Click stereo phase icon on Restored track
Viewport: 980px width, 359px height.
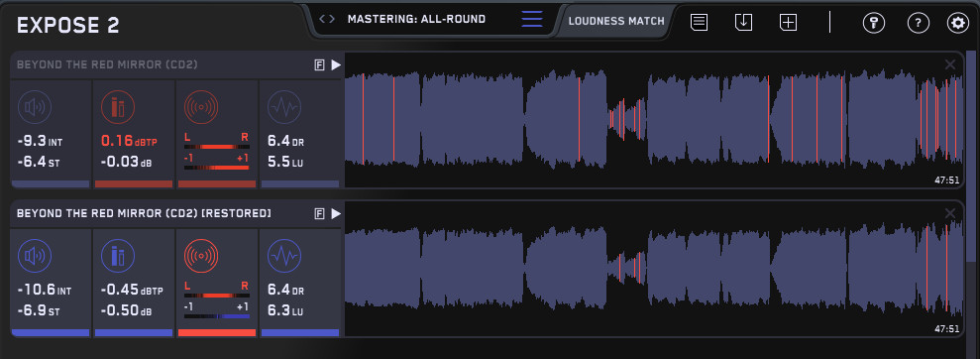[x=200, y=256]
